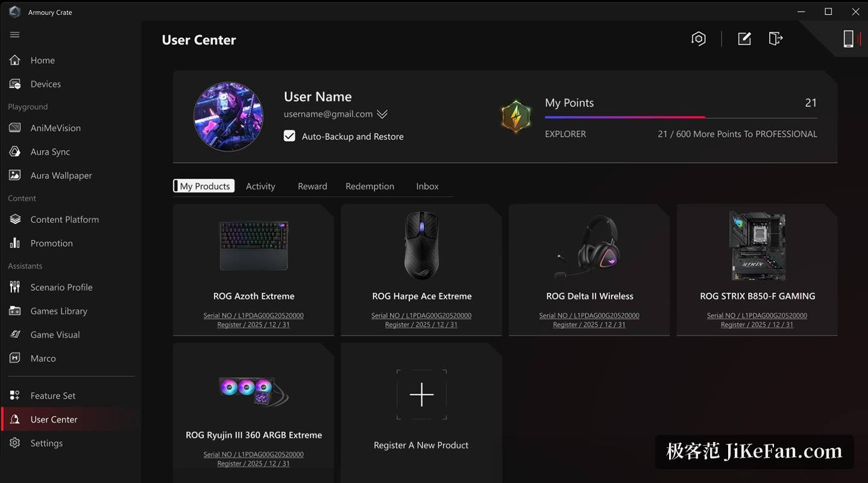Image resolution: width=868 pixels, height=483 pixels.
Task: Click the ROG Harpe Ace Extreme serial number link
Action: click(421, 316)
